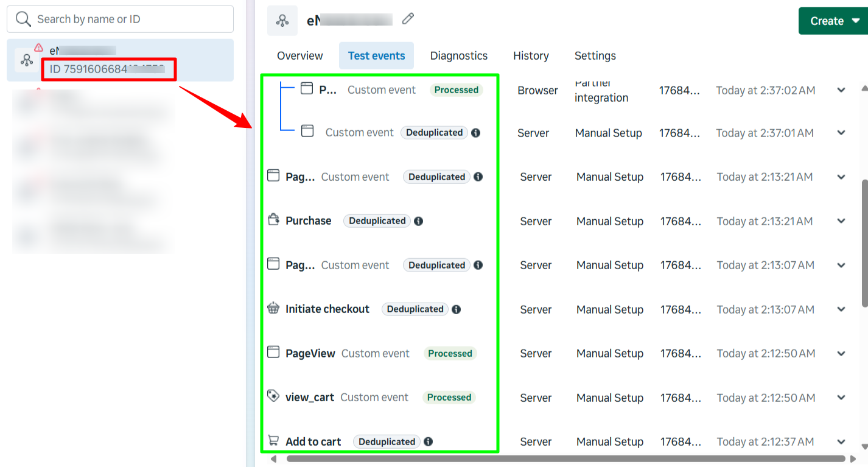868x467 pixels.
Task: Click the Initiate checkout event name
Action: click(x=327, y=309)
